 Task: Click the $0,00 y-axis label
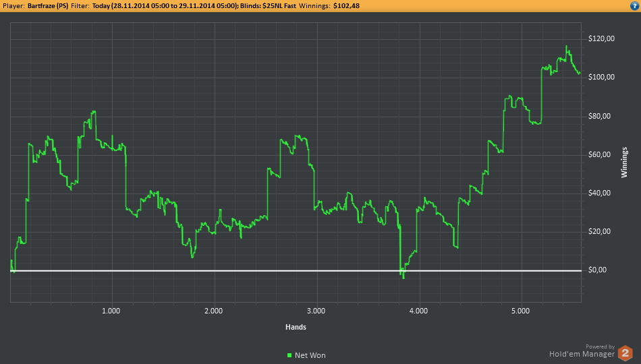pyautogui.click(x=597, y=270)
